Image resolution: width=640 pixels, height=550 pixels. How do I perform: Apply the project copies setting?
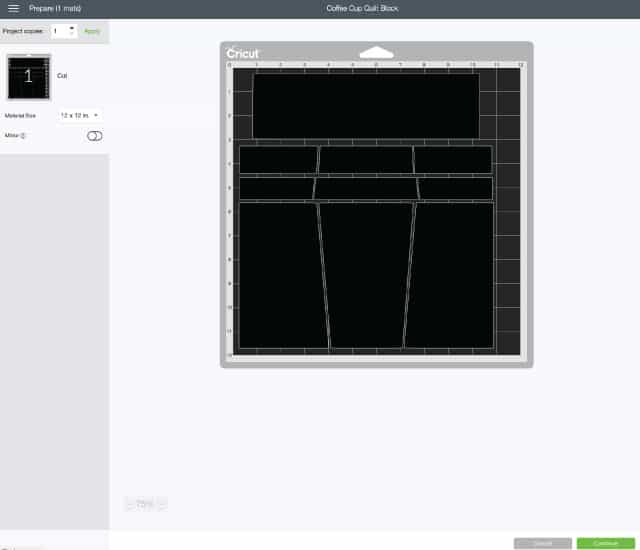coord(92,31)
